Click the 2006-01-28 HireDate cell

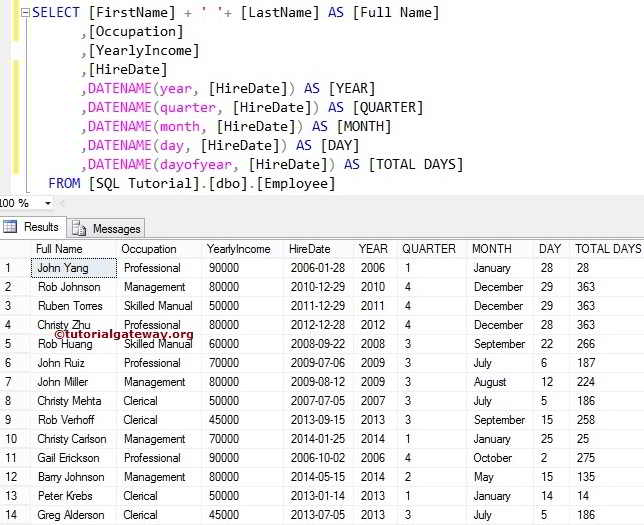318,268
